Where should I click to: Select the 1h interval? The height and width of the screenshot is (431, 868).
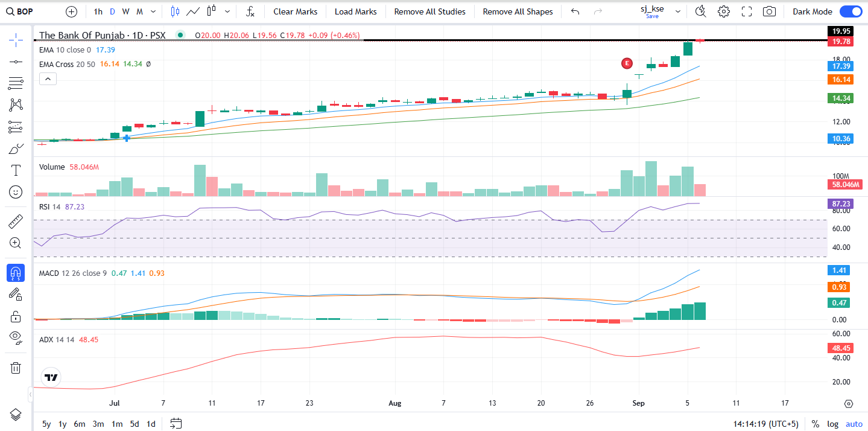98,11
